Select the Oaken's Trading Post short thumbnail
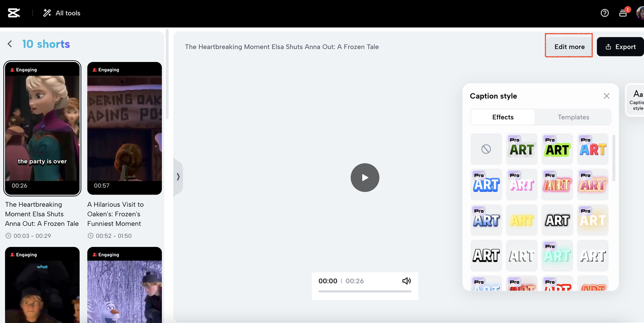The image size is (644, 323). (x=125, y=128)
